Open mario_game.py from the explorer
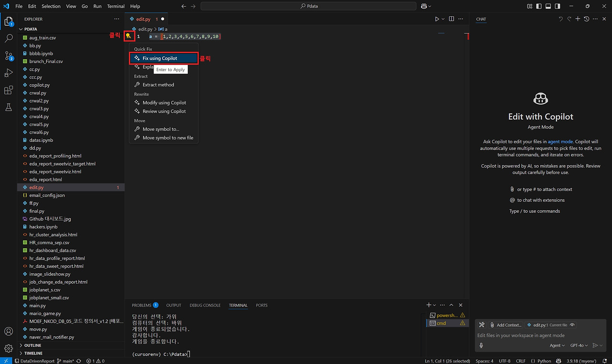 pyautogui.click(x=45, y=313)
